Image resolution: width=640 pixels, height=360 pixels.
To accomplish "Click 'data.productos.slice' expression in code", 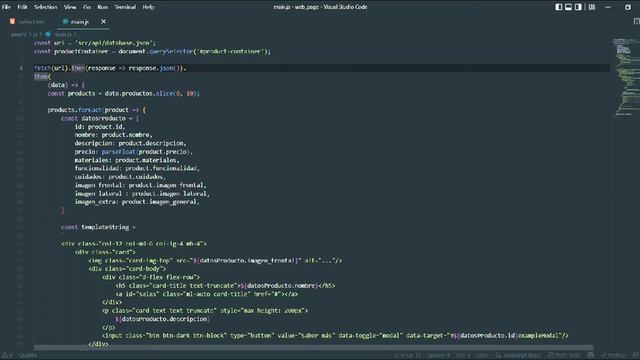I will [x=139, y=93].
